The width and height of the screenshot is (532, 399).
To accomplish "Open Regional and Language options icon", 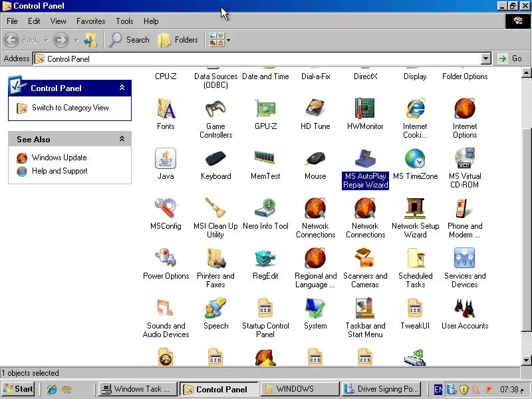I will [x=315, y=258].
